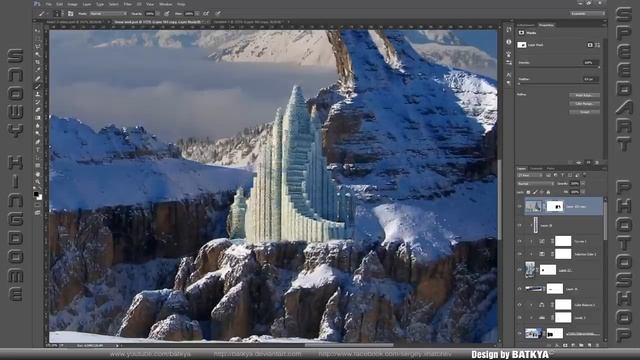Select the Move tool in the toolbox
This screenshot has width=640, height=360.
(x=37, y=31)
